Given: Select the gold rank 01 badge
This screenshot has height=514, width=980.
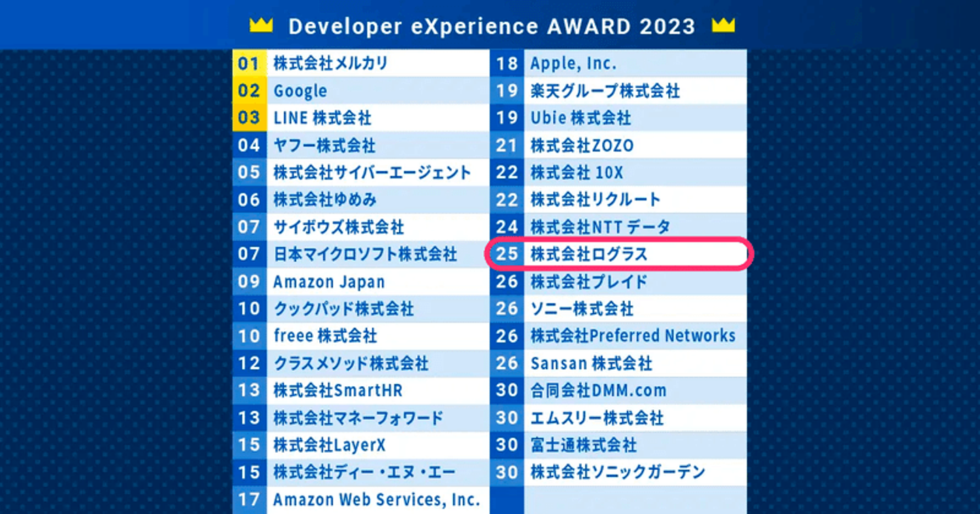Looking at the screenshot, I should [x=250, y=63].
